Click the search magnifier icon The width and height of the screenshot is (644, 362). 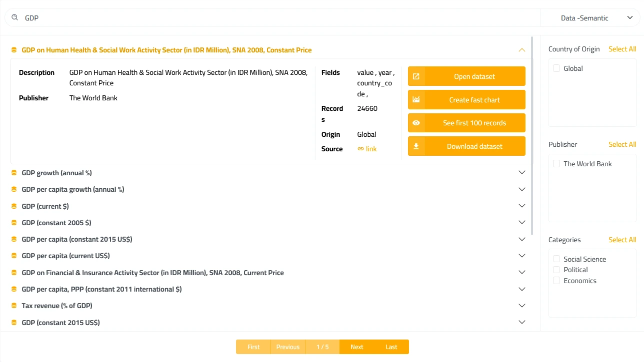15,17
